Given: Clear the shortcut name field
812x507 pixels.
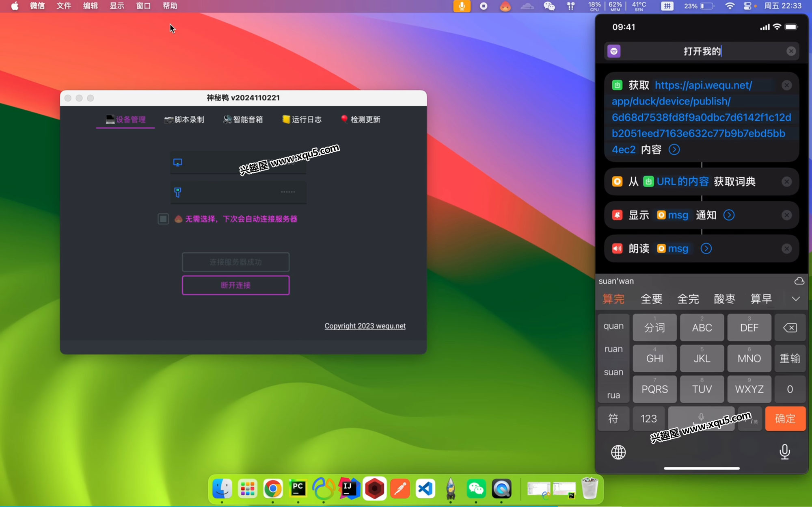Looking at the screenshot, I should tap(791, 51).
